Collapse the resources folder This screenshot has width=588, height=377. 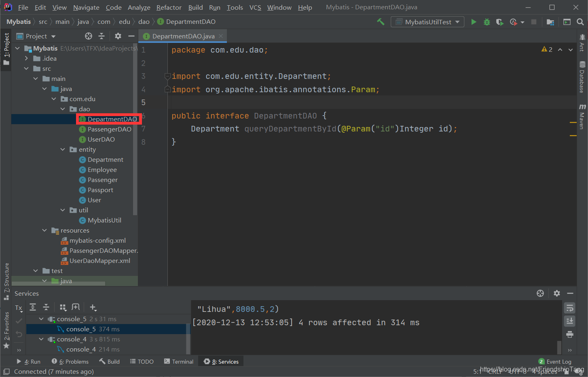click(44, 230)
